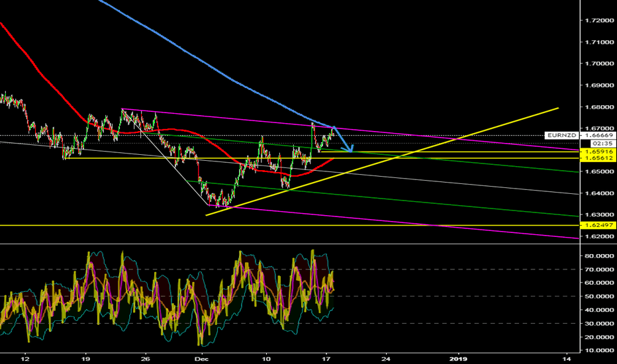
Task: Click the 02:35 countdown timer label
Action: [602, 144]
